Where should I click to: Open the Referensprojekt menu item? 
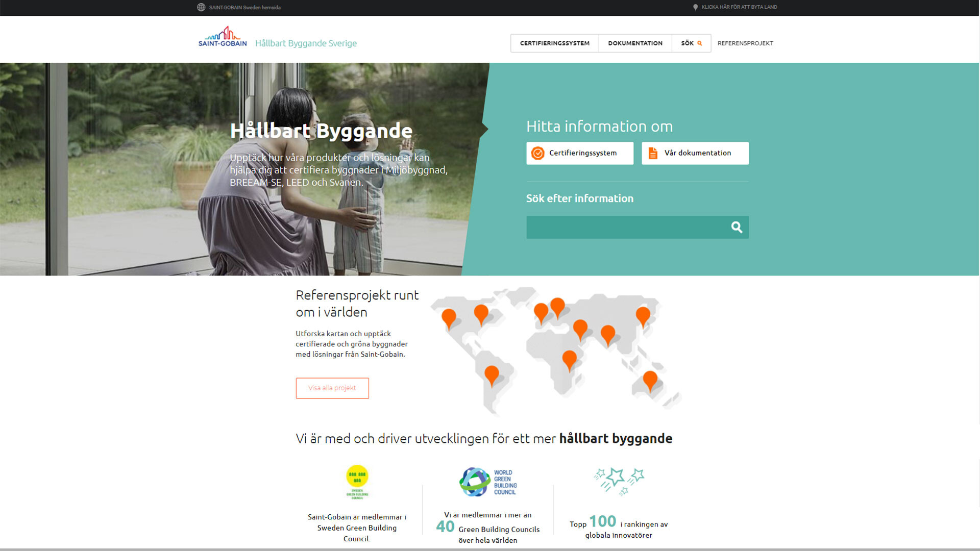(x=745, y=43)
